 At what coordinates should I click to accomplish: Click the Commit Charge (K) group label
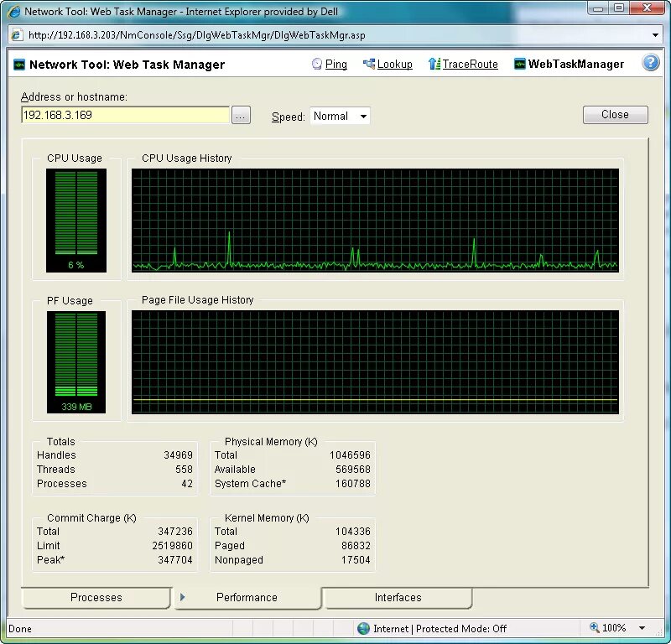(91, 517)
